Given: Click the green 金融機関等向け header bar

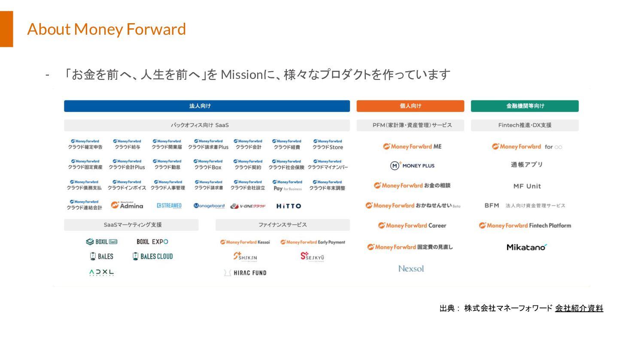Looking at the screenshot, I should tap(525, 106).
